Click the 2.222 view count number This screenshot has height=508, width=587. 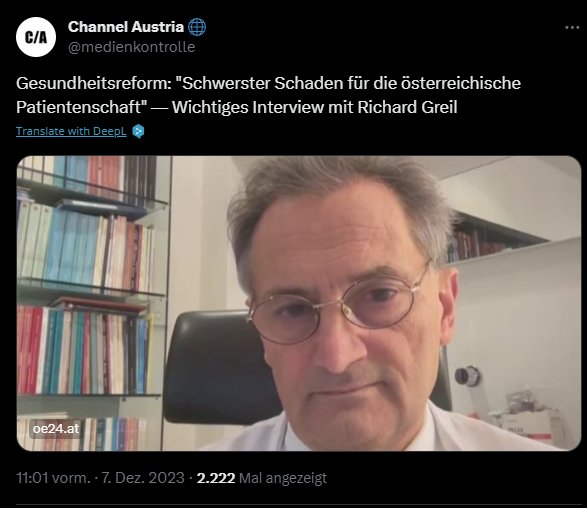216,478
